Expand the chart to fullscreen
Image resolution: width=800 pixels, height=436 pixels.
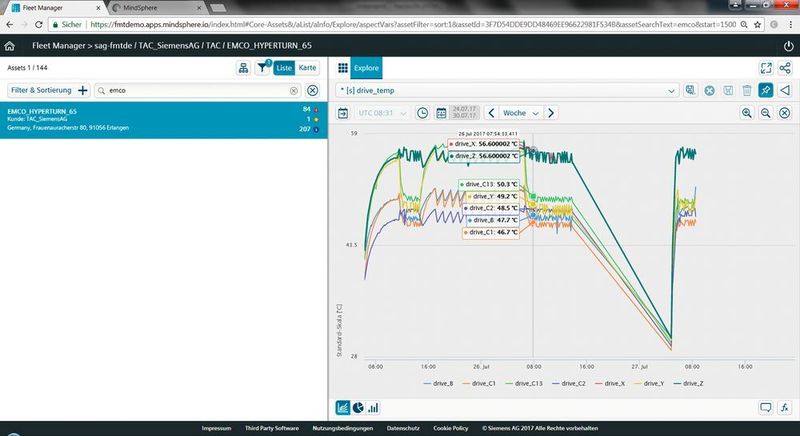coord(766,68)
